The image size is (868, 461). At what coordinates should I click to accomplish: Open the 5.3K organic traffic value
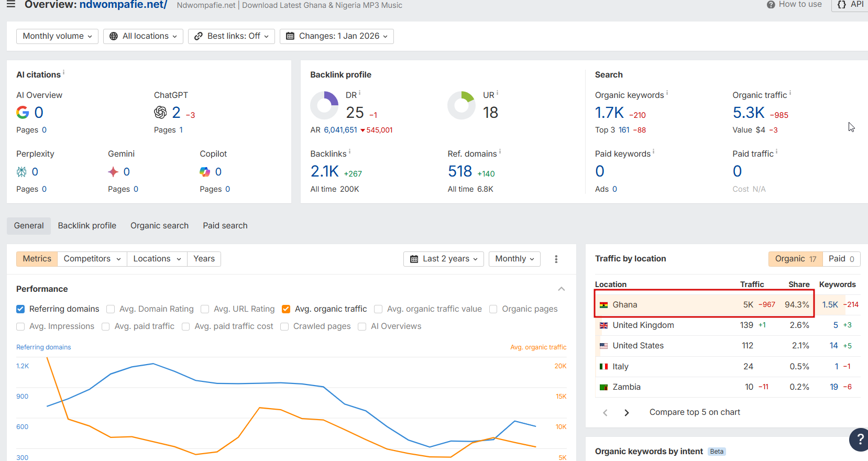click(x=749, y=113)
